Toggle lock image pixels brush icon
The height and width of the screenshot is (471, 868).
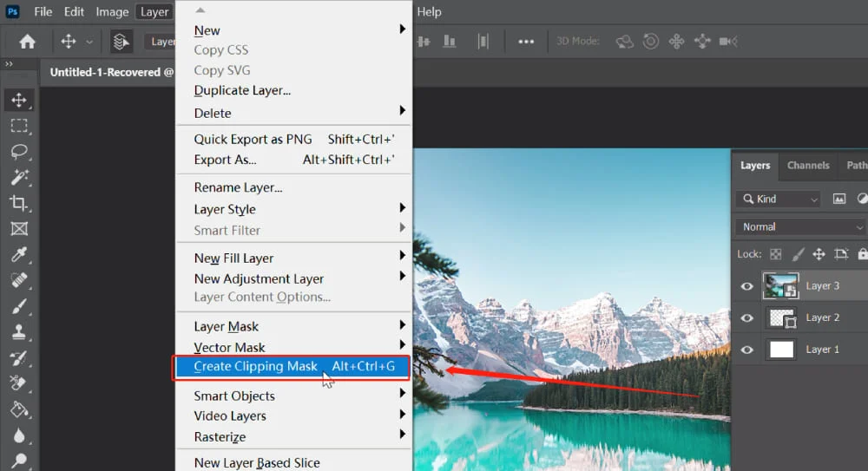pos(798,254)
